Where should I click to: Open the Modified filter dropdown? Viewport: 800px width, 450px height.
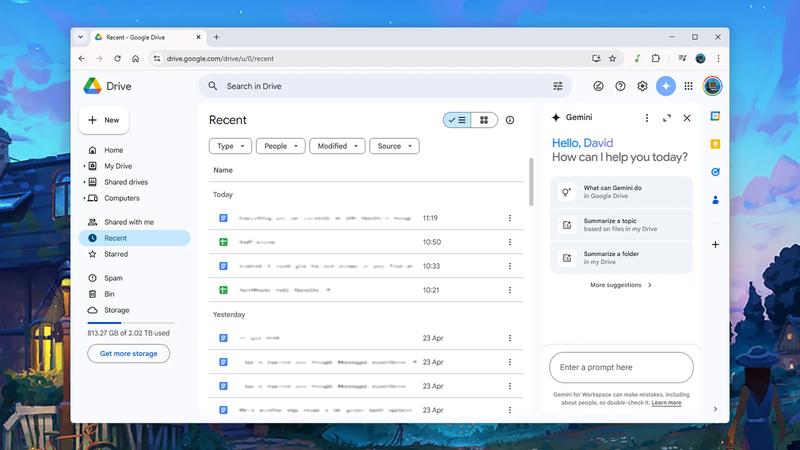coord(337,146)
